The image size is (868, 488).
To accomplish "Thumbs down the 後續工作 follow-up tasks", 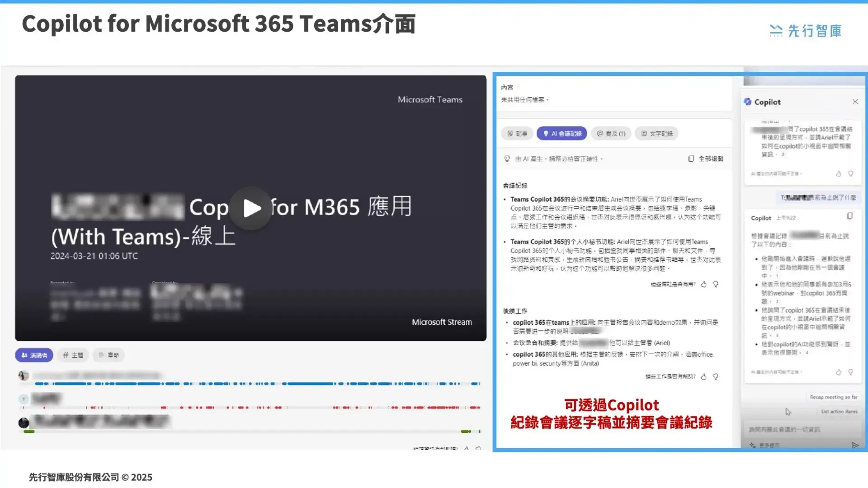I will 716,376.
